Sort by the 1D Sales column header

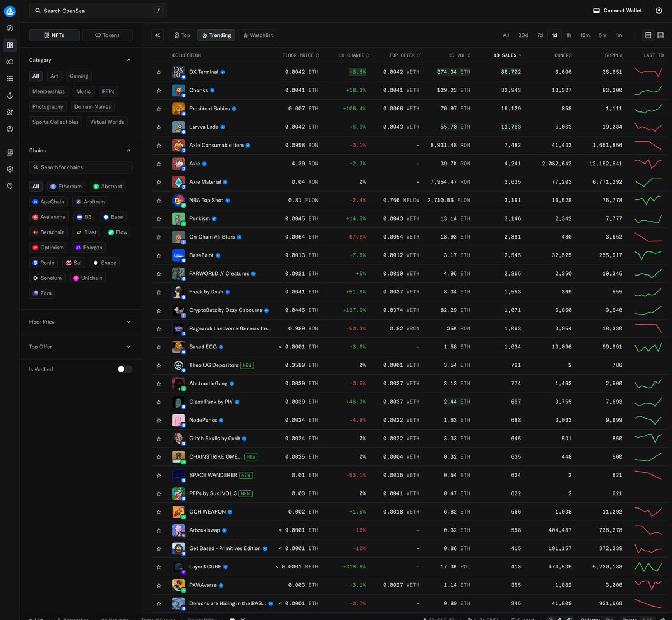507,55
